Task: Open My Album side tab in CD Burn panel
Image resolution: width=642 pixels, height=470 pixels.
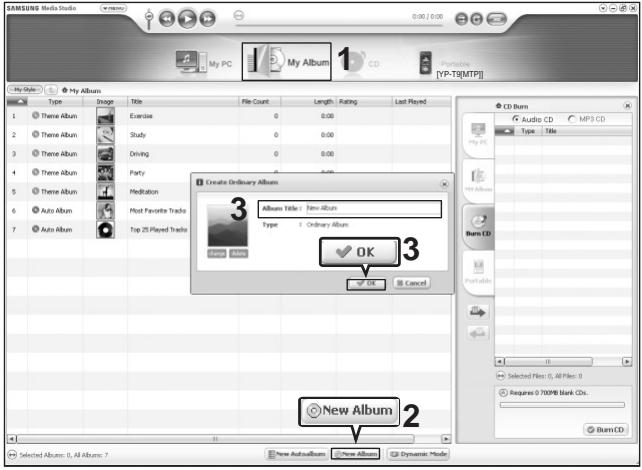Action: click(x=478, y=181)
